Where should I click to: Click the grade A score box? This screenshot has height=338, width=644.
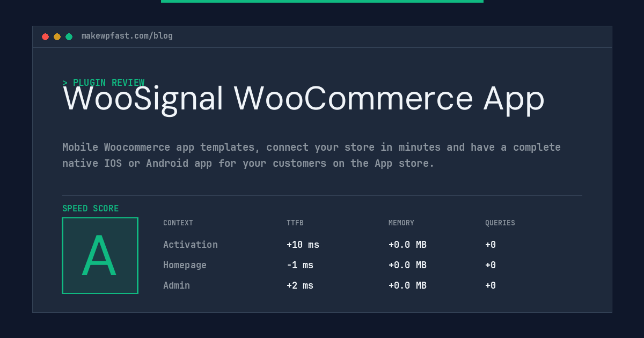[x=100, y=255]
